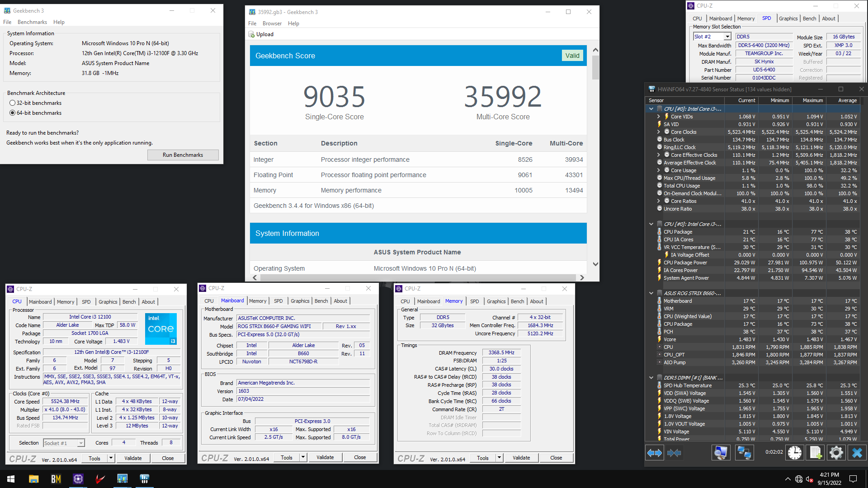Click Geekbench result vertical scrollbar thumb
868x488 pixels.
point(595,68)
